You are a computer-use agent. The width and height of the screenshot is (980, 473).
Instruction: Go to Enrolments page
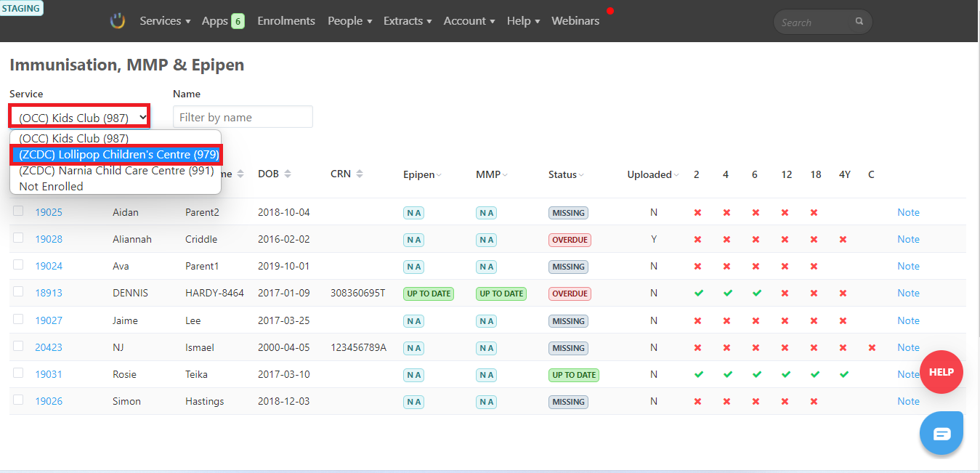pyautogui.click(x=286, y=21)
